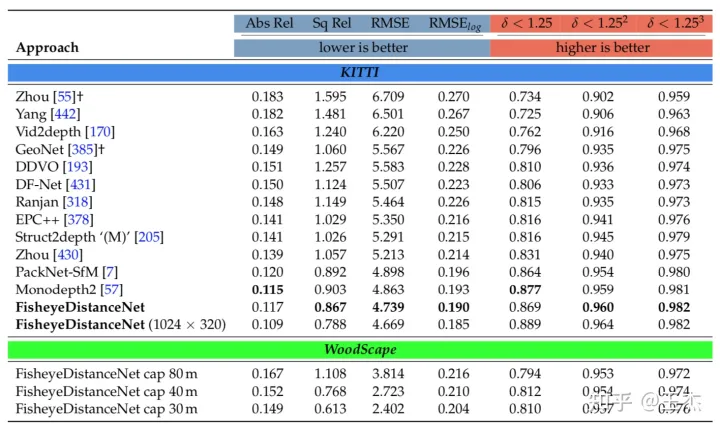Click bold δ value 0.877 for Monodepth2

[525, 290]
